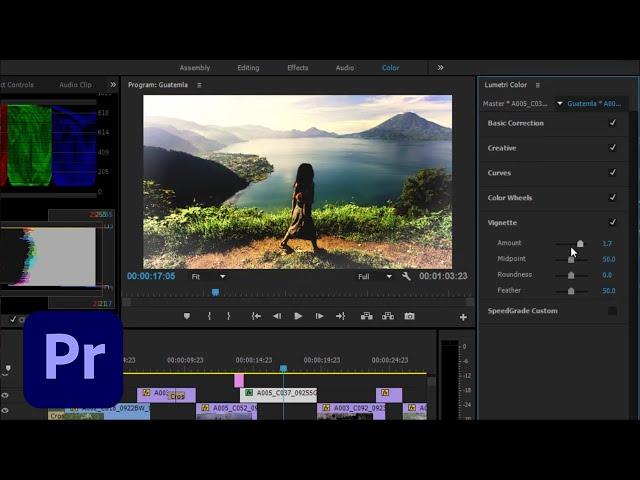Viewport: 640px width, 480px height.
Task: Click the Feather value 50.0
Action: point(608,291)
